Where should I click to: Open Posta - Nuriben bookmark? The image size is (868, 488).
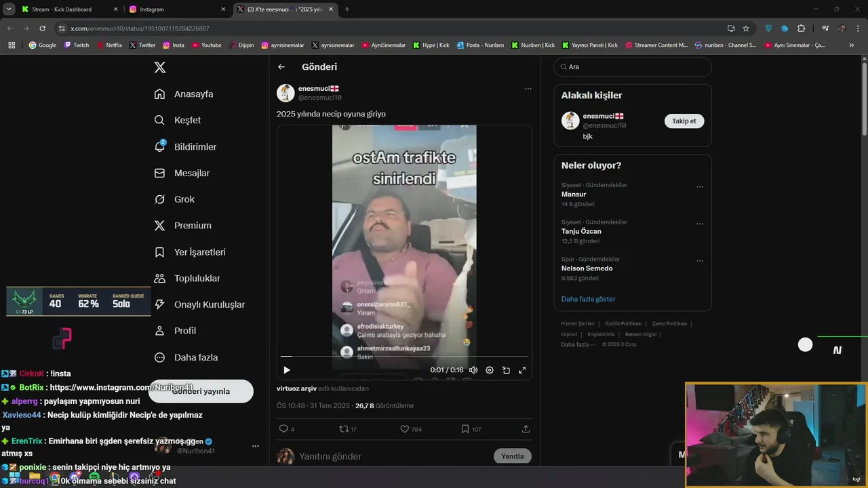coord(480,45)
